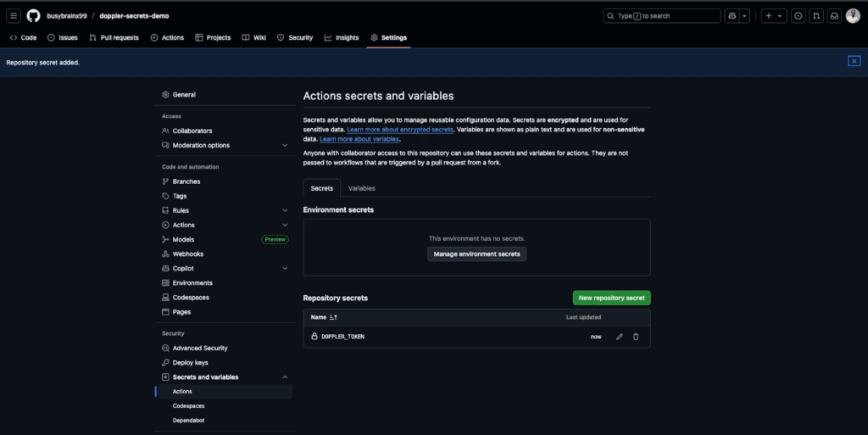This screenshot has height=435, width=868.
Task: Open the issues icon in top header
Action: [798, 16]
